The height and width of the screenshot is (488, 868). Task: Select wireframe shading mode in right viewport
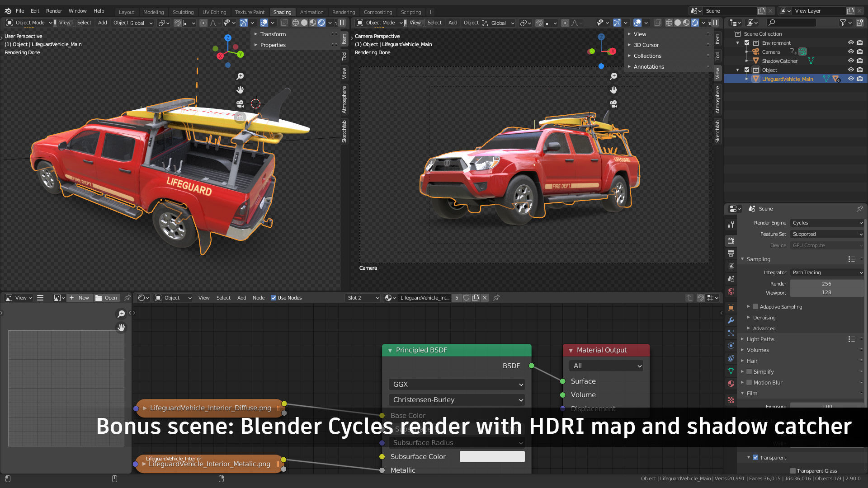tap(669, 23)
